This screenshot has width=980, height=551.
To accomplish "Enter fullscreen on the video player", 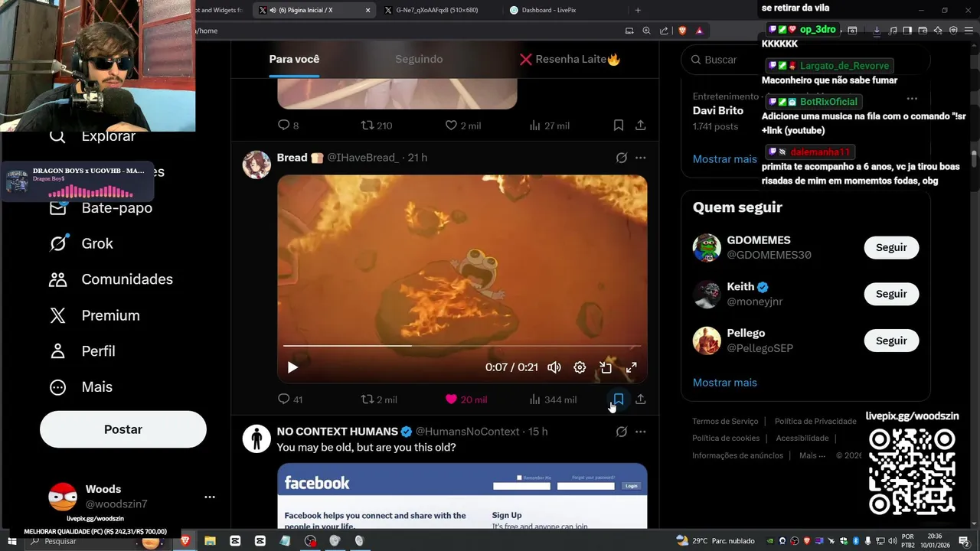I will 632,367.
